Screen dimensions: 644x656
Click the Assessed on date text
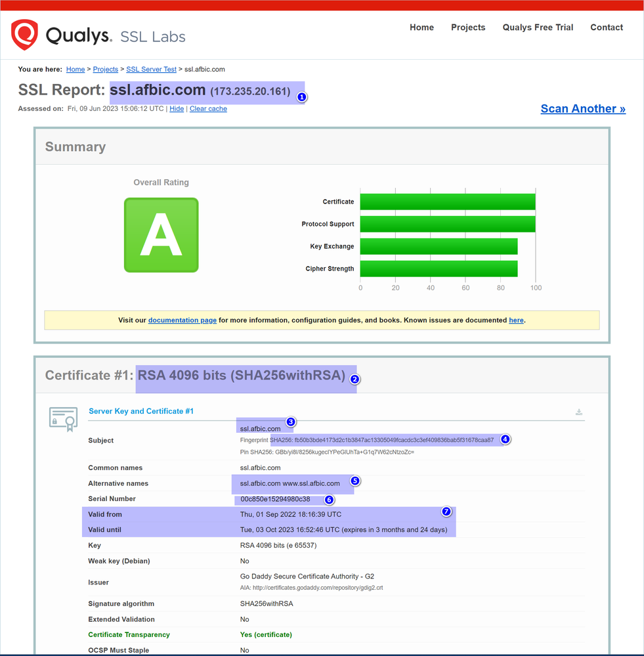coord(116,109)
